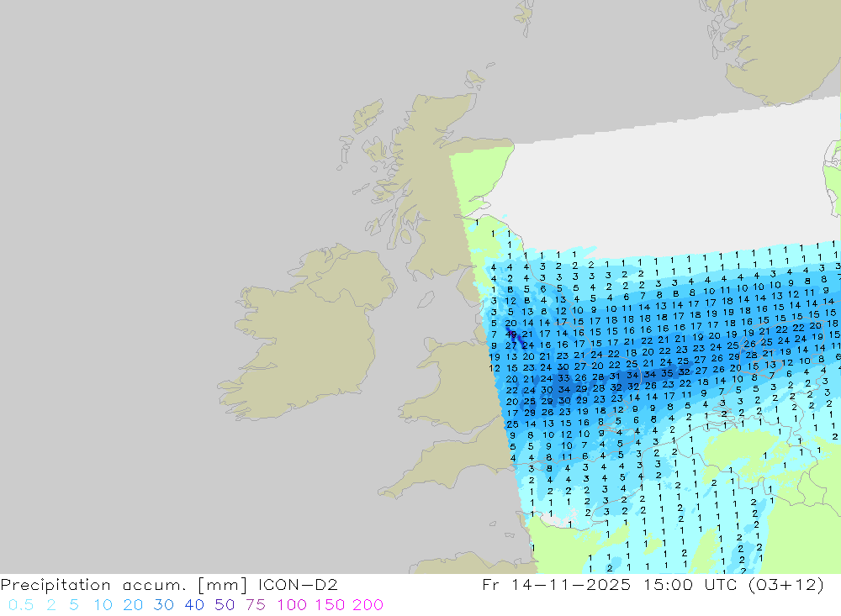Select the 30 mm legend value
The width and height of the screenshot is (841, 616).
coord(164,605)
